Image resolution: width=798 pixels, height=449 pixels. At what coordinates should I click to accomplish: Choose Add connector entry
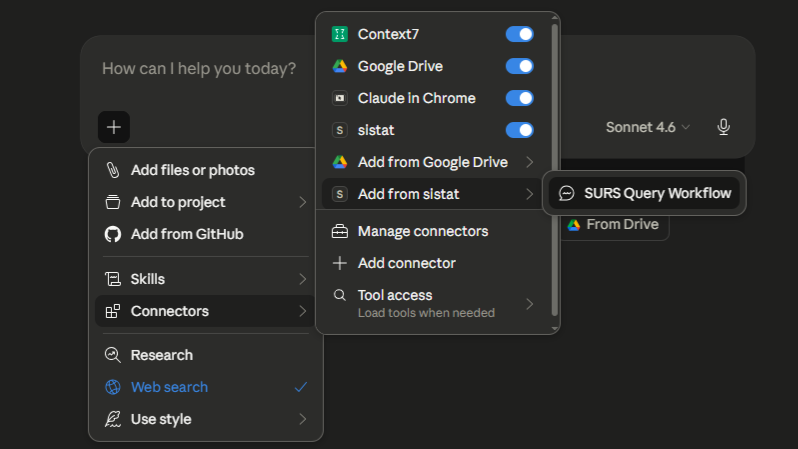[432, 263]
